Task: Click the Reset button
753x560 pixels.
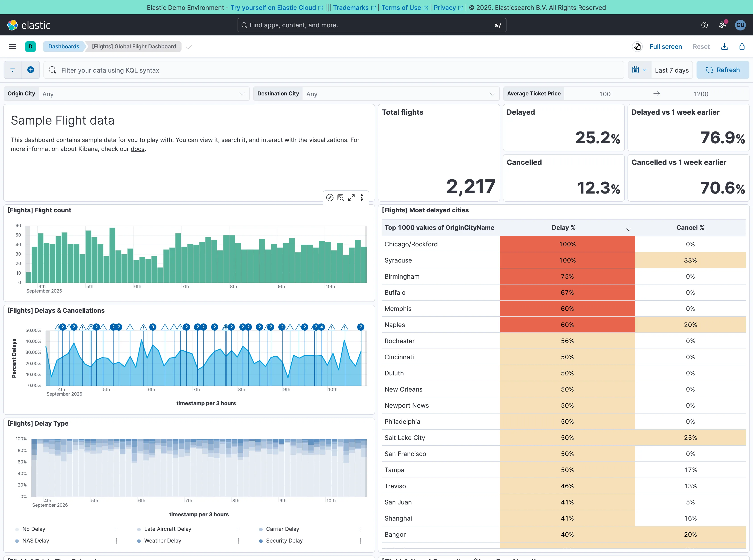Action: (x=701, y=46)
